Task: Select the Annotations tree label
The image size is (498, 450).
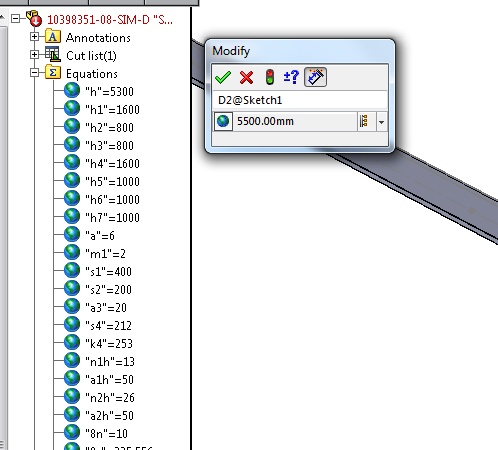Action: (98, 38)
